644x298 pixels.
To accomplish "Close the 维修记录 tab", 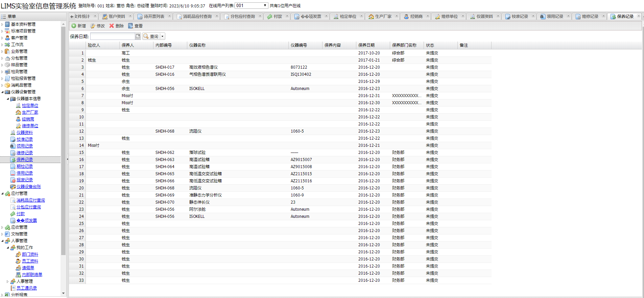I will [x=603, y=16].
